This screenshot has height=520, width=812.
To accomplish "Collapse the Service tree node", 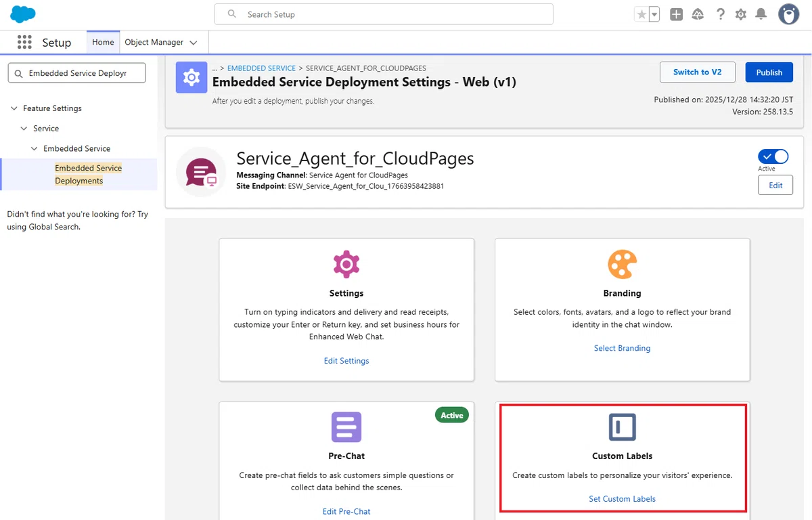I will click(x=25, y=129).
